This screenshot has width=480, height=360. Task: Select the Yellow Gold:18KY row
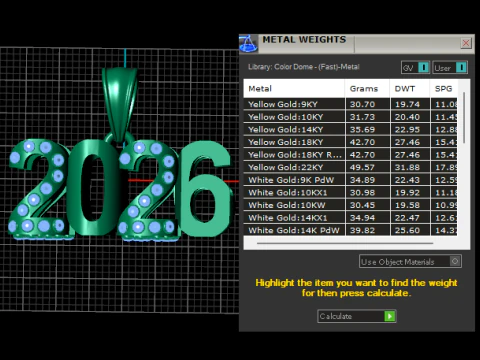pos(350,142)
